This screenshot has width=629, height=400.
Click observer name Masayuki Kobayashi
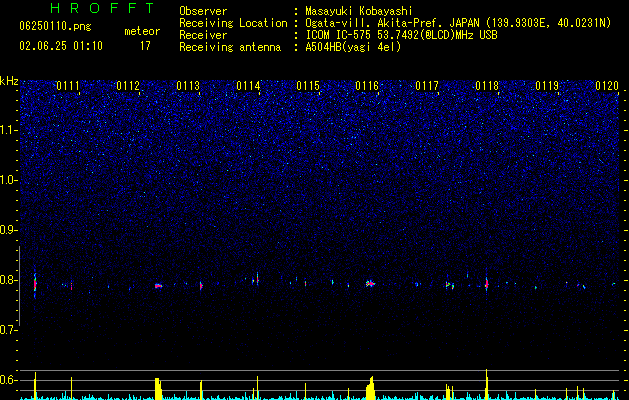click(x=359, y=11)
